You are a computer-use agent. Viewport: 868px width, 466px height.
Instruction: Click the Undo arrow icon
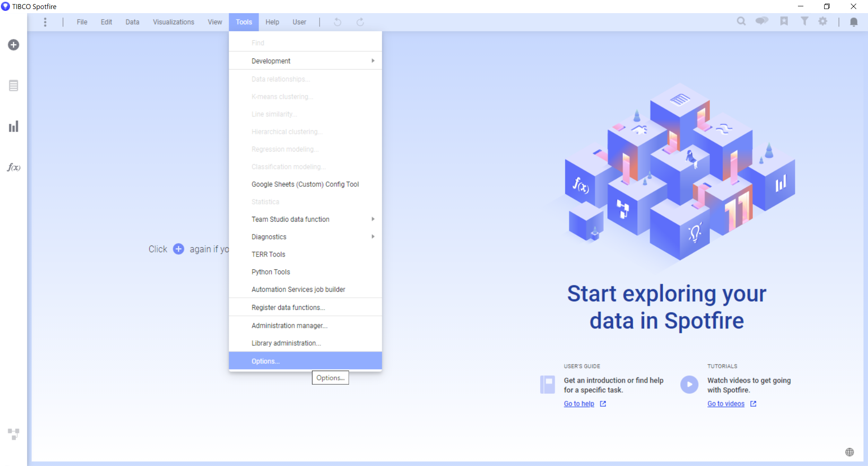click(x=338, y=22)
